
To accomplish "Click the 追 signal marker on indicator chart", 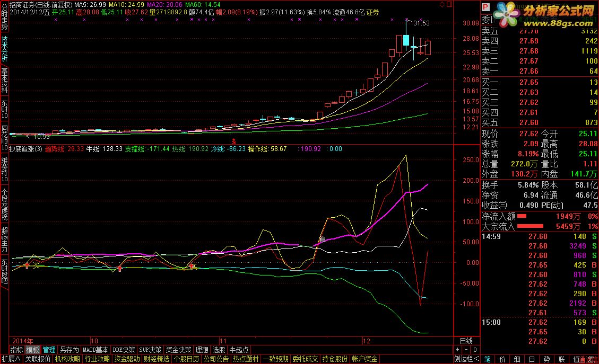I will 323,239.
